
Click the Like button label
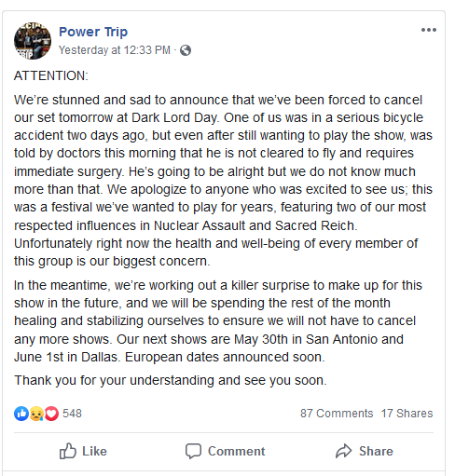pyautogui.click(x=94, y=451)
